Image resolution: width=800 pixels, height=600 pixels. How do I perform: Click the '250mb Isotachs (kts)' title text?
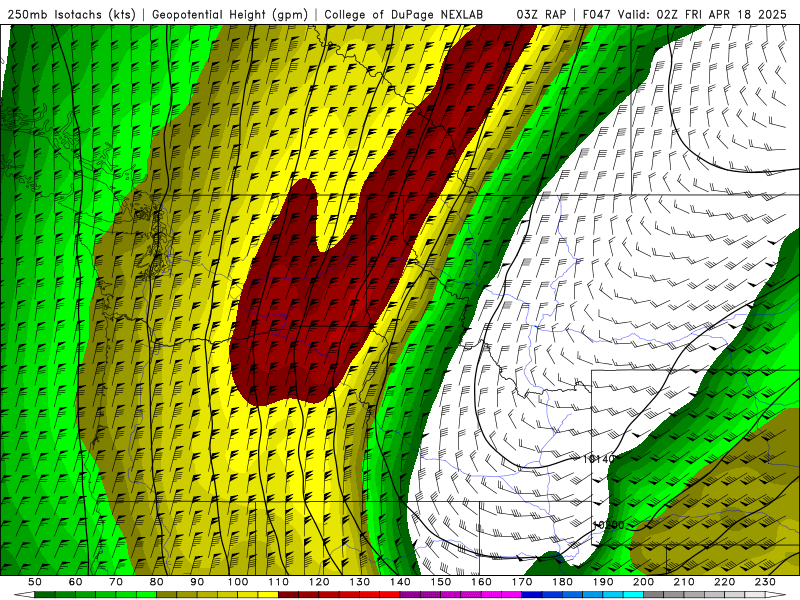pyautogui.click(x=71, y=15)
